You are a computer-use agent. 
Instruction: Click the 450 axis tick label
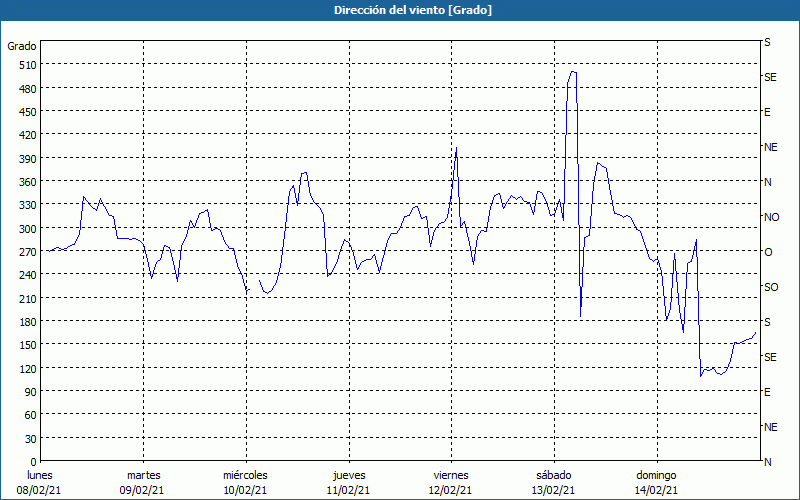pos(28,112)
